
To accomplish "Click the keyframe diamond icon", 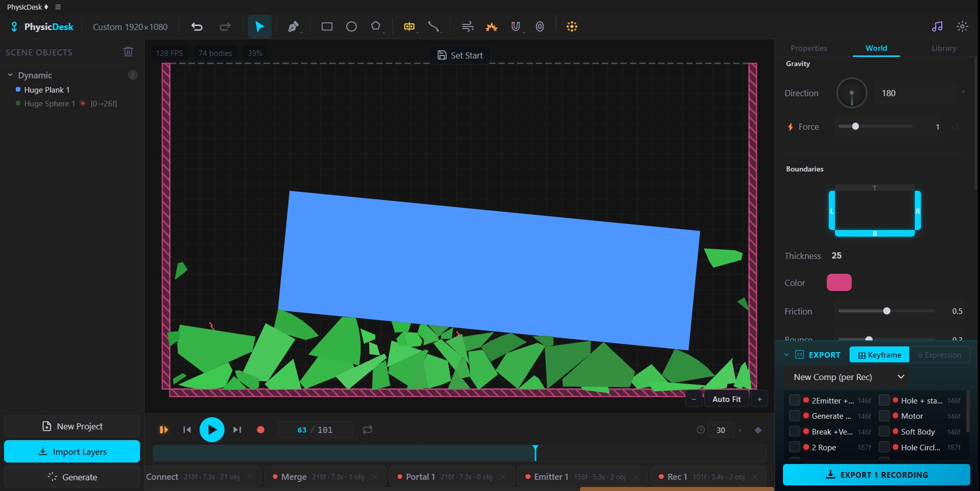I will click(758, 430).
